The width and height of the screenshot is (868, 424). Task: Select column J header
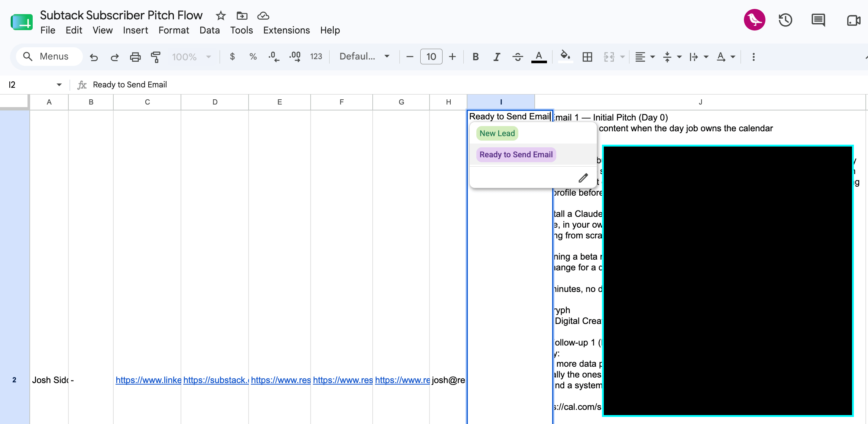tap(700, 102)
